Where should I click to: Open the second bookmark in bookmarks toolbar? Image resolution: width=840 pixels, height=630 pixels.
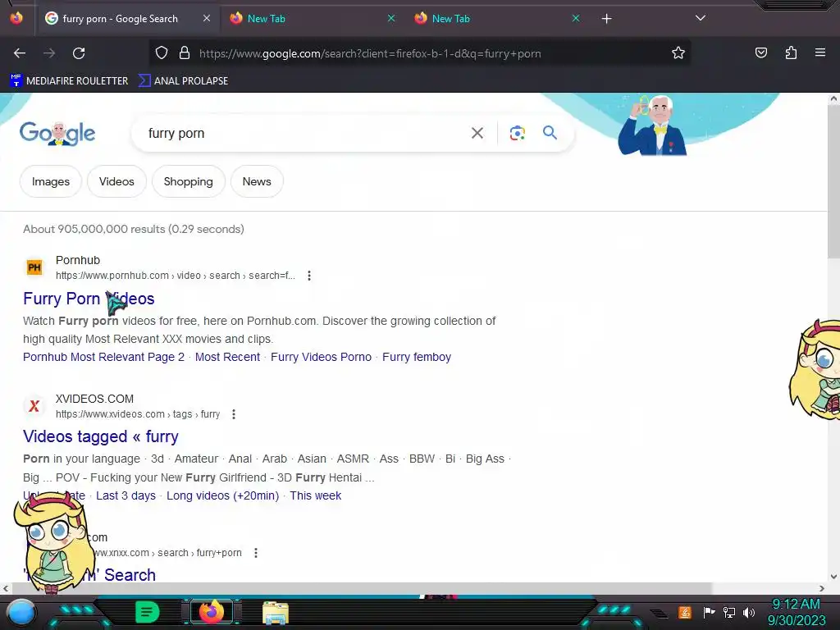click(x=183, y=81)
